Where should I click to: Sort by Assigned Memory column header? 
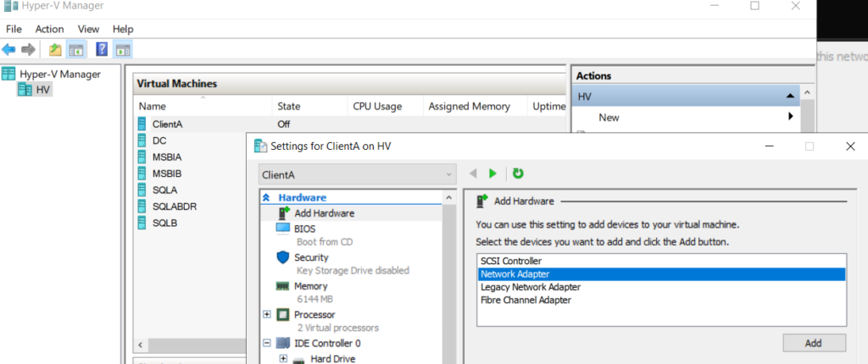(475, 106)
